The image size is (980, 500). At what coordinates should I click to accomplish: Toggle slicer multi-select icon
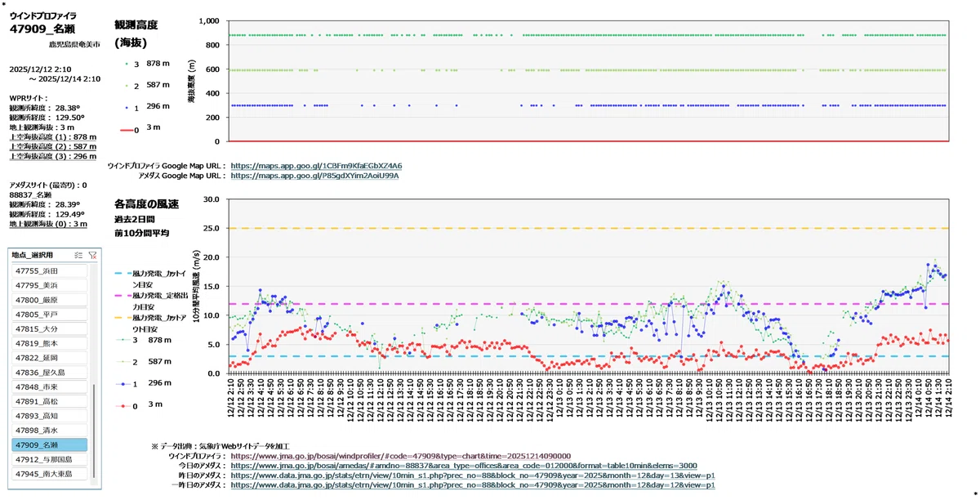(78, 254)
